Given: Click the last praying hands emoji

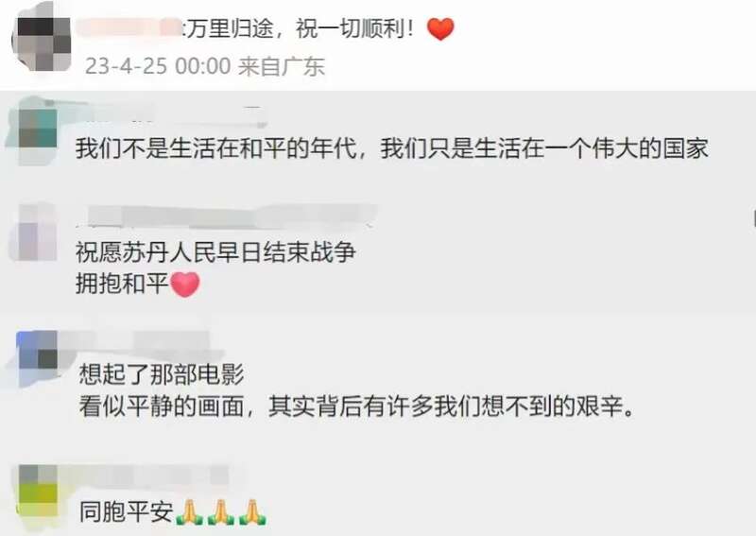Looking at the screenshot, I should click(252, 512).
